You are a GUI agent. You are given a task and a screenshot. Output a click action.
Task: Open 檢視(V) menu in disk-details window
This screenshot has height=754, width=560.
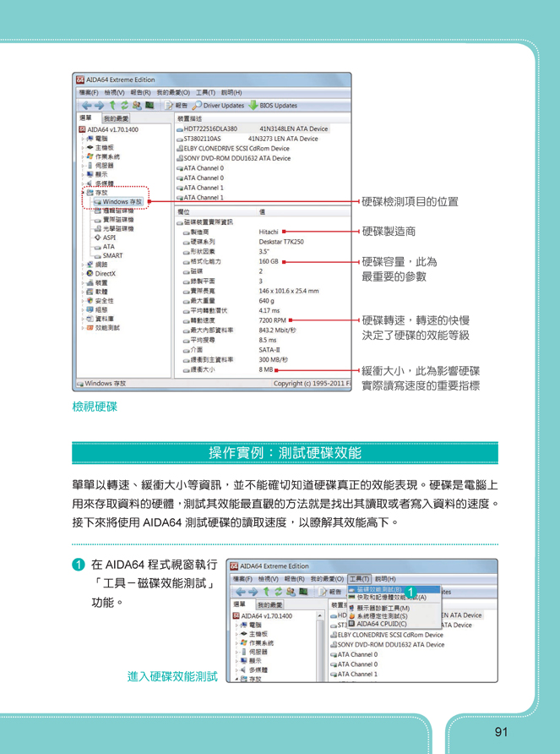pyautogui.click(x=114, y=92)
